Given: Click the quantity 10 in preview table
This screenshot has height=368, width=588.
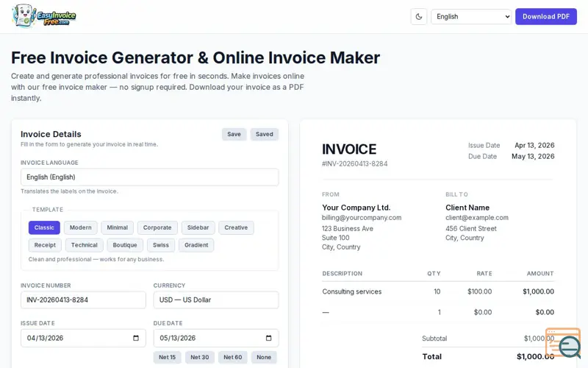Looking at the screenshot, I should pos(437,291).
